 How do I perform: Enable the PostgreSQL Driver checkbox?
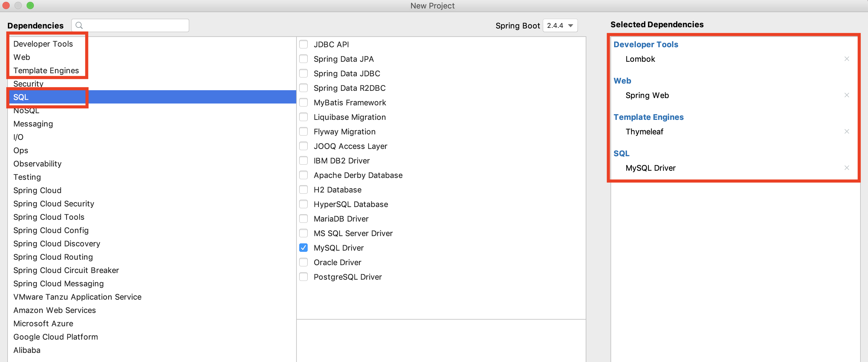click(x=303, y=277)
